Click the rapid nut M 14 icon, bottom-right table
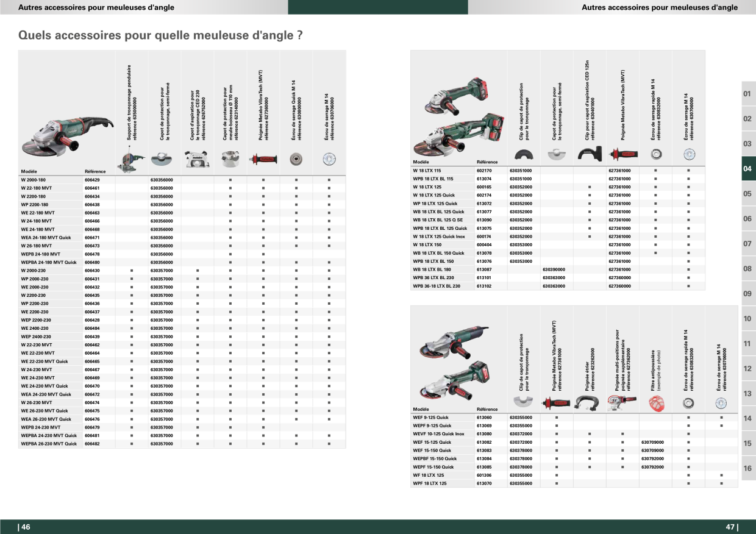Viewport: 756px width, 534px height. tap(688, 402)
